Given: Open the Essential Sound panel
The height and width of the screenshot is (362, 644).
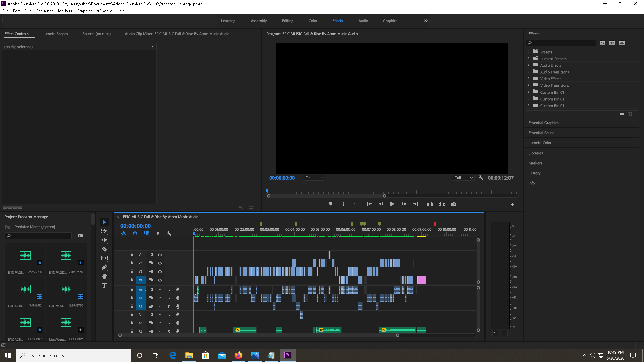Looking at the screenshot, I should click(541, 133).
